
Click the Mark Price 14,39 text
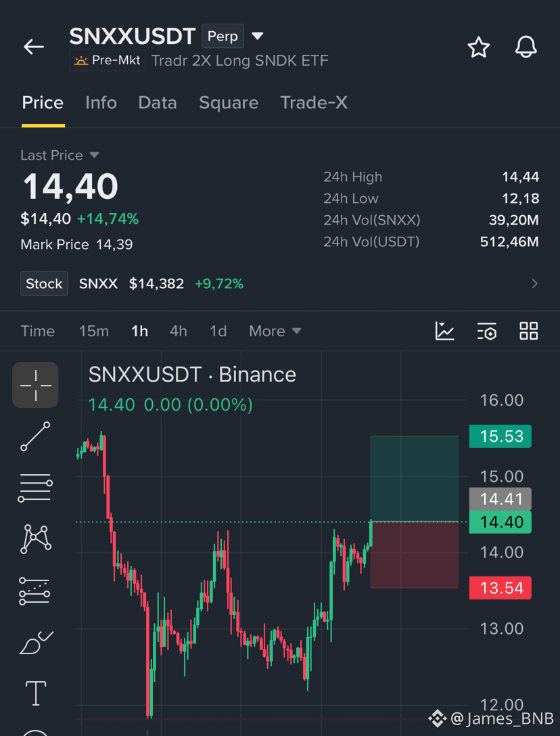[x=76, y=245]
